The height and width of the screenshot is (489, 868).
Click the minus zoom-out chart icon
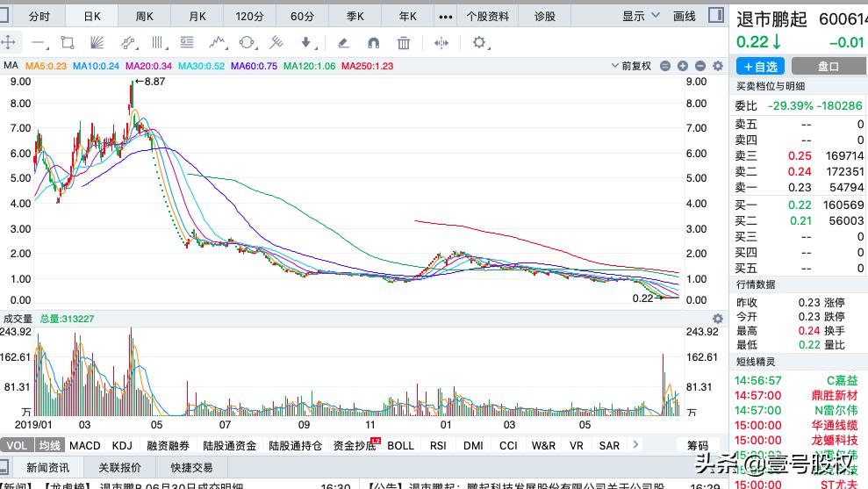point(700,66)
